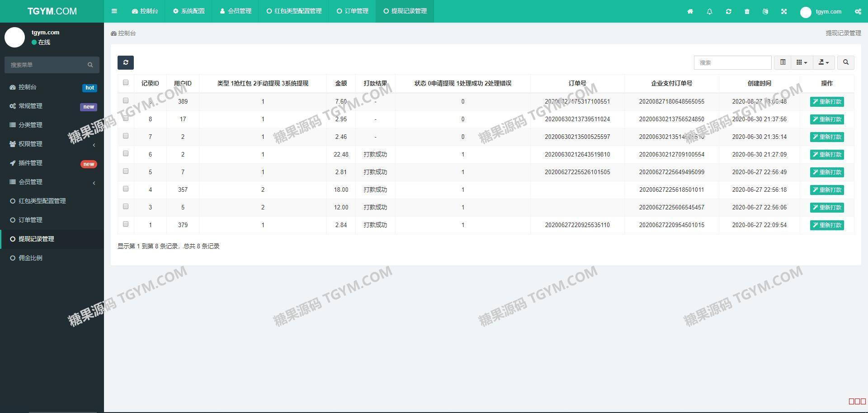Click 重新打款 for record ID 3
This screenshot has height=413, width=868.
(x=827, y=208)
